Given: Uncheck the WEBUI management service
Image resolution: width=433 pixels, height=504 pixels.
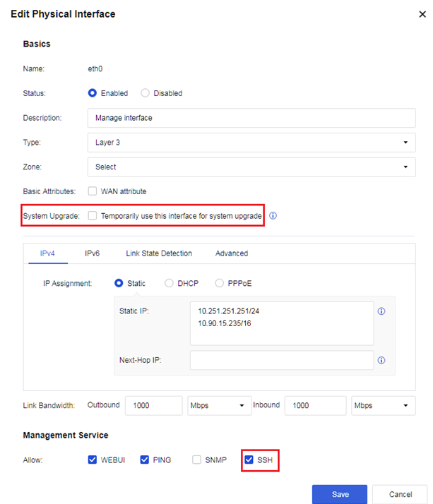Looking at the screenshot, I should pos(92,460).
